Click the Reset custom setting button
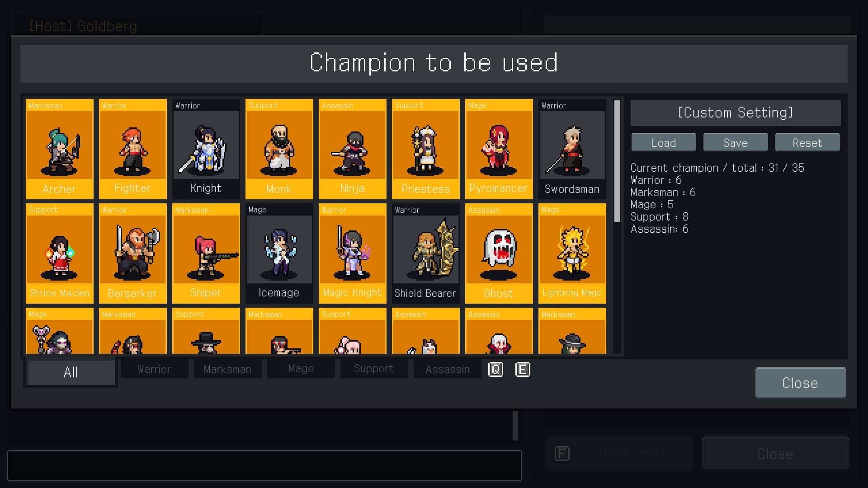Viewport: 868px width, 488px height. point(807,142)
